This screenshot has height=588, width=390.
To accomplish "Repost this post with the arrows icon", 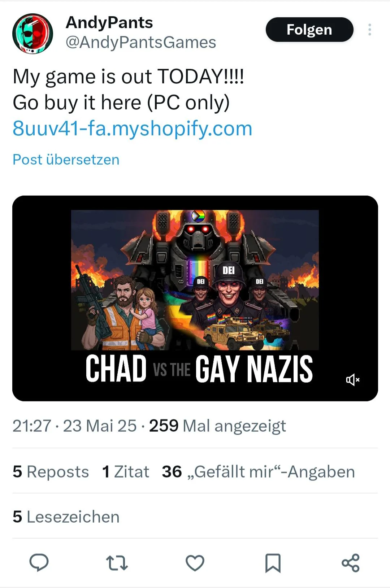I will pos(117,563).
